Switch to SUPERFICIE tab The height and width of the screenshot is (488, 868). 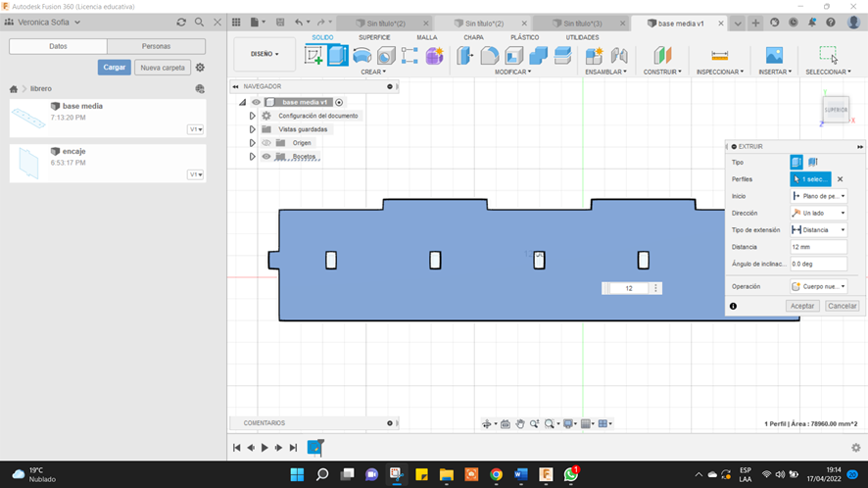[x=374, y=37]
